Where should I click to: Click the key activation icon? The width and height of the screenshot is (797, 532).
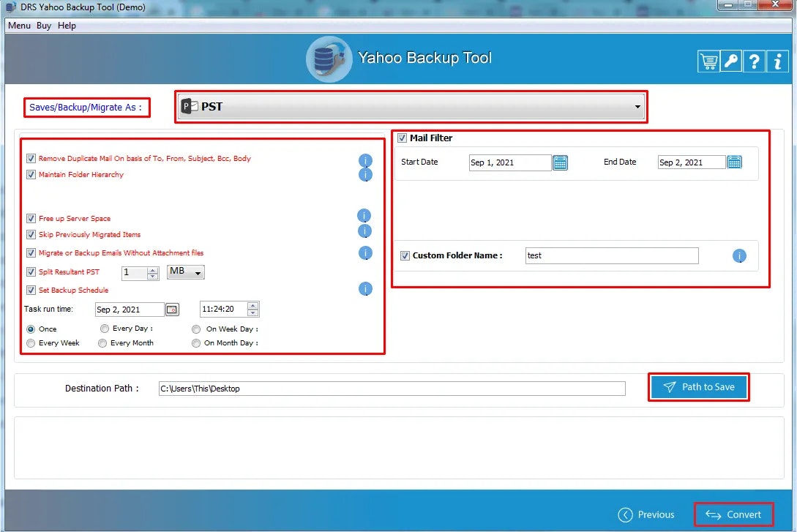tap(731, 62)
